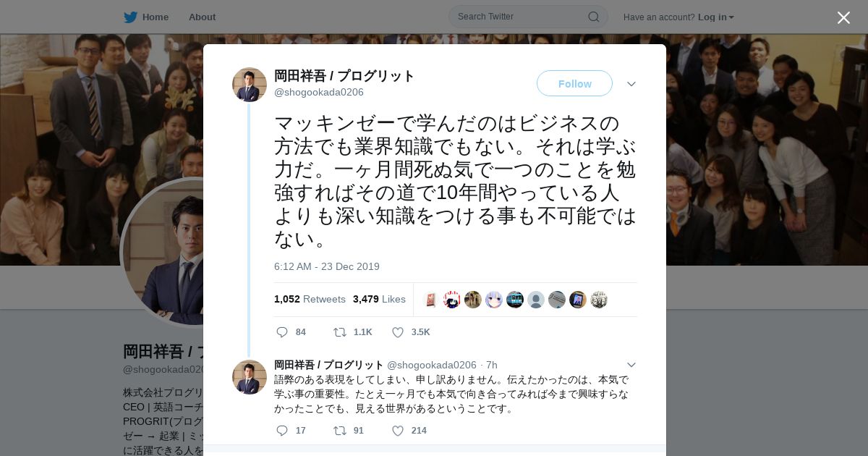Viewport: 868px width, 456px height.
Task: View the 3,479 Likes list
Action: click(x=379, y=299)
